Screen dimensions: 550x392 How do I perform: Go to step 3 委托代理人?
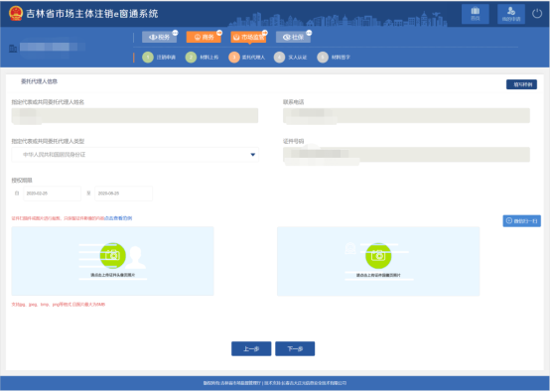click(247, 58)
